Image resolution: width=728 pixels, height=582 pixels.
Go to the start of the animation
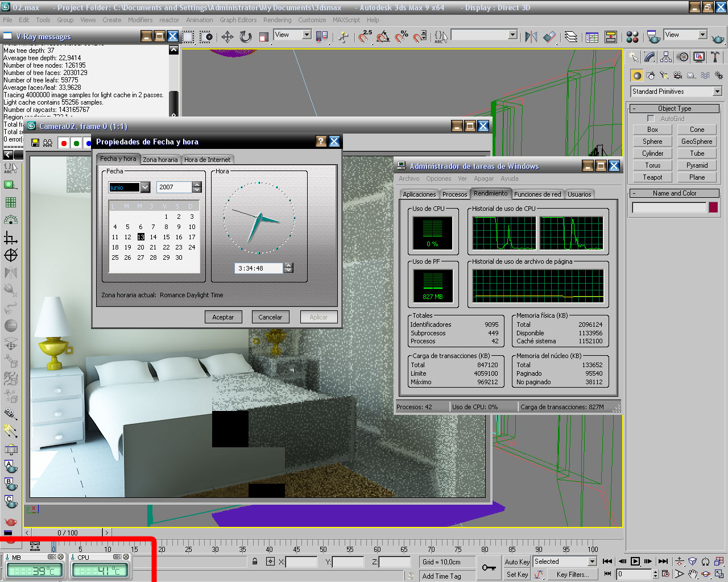click(x=607, y=562)
